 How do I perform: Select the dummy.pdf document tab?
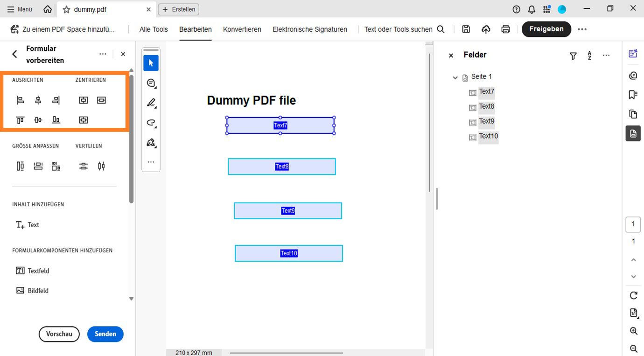105,9
